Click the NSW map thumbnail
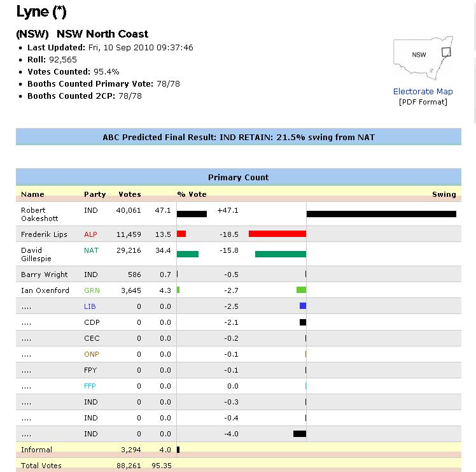This screenshot has height=472, width=476. (x=423, y=61)
